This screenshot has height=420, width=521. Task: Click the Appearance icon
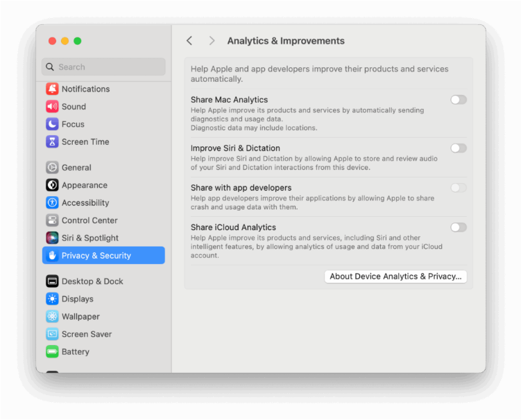pos(52,185)
